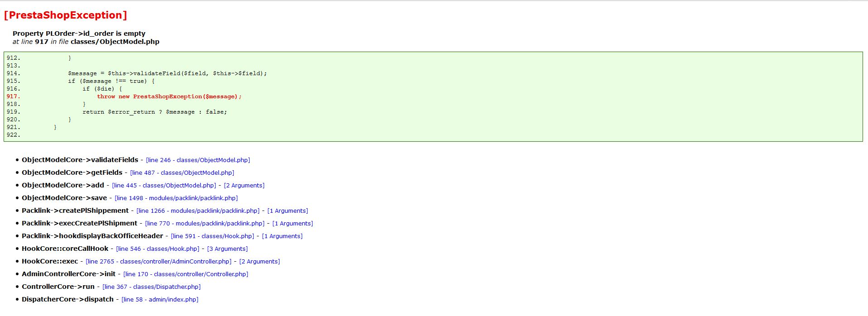Select the 'Property PLOrder->id_order is empty' message

tap(79, 34)
